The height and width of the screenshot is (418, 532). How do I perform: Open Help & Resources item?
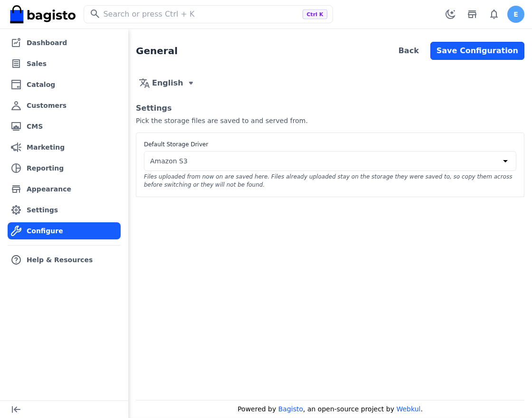[x=64, y=260]
